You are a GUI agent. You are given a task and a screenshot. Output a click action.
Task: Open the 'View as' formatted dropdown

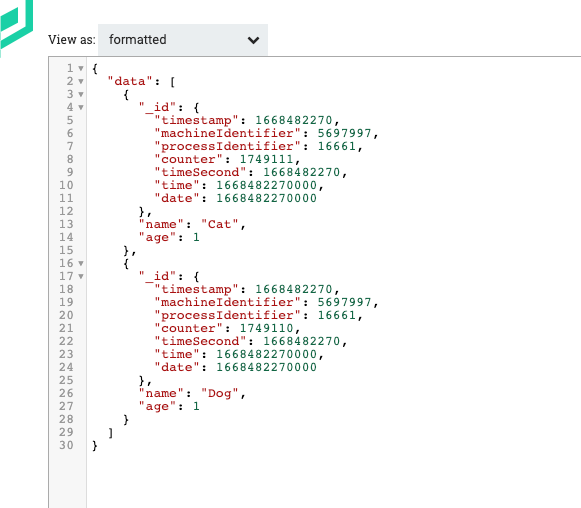(183, 40)
